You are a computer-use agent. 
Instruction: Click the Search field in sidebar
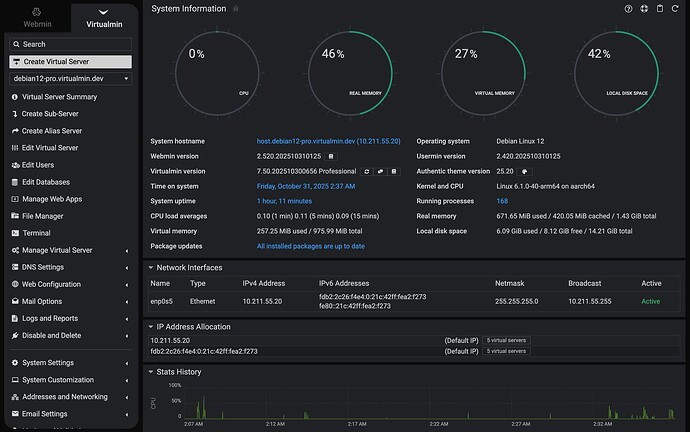[70, 44]
